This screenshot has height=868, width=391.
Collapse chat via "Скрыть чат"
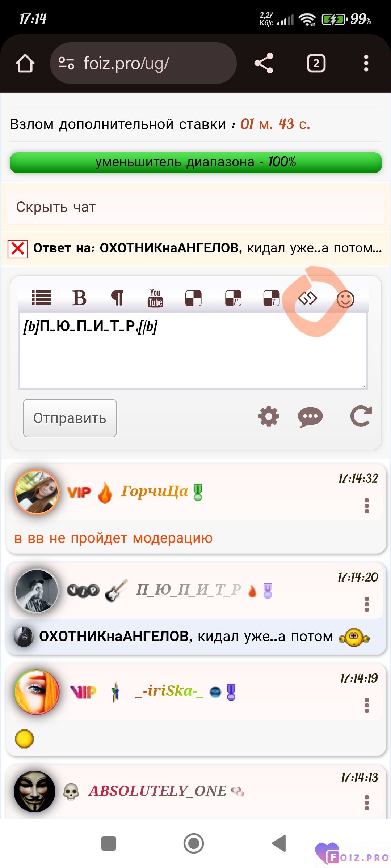[x=56, y=207]
